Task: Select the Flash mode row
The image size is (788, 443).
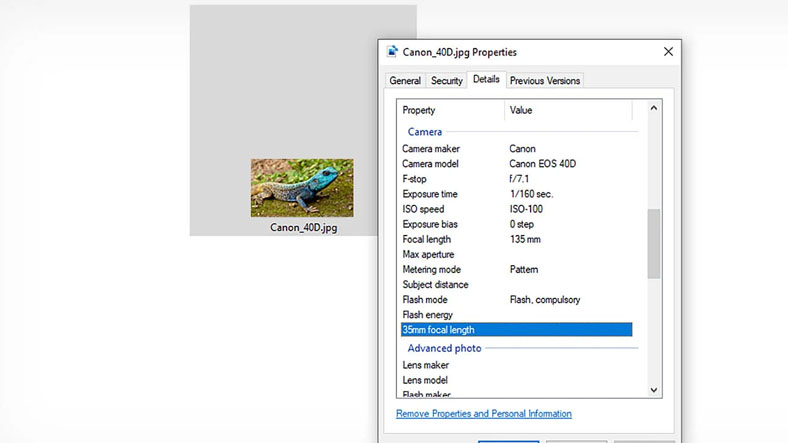Action: tap(517, 299)
